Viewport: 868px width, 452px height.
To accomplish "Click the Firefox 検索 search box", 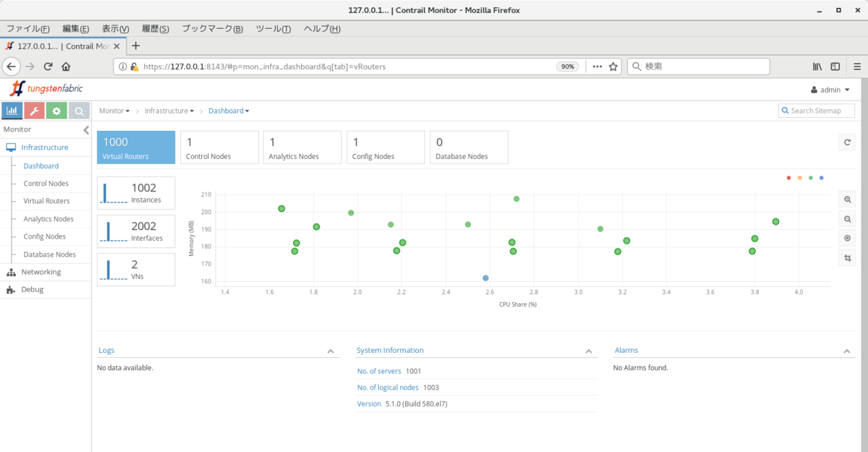I will [699, 66].
